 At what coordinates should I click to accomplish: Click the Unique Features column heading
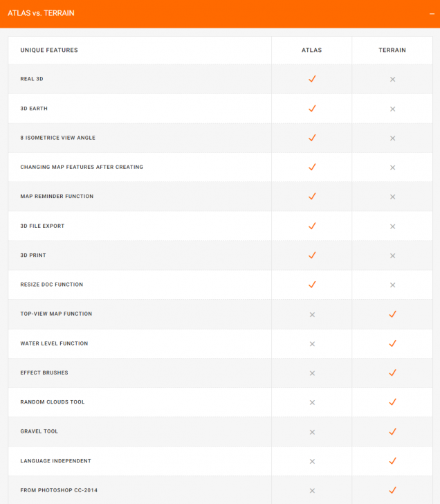point(49,51)
